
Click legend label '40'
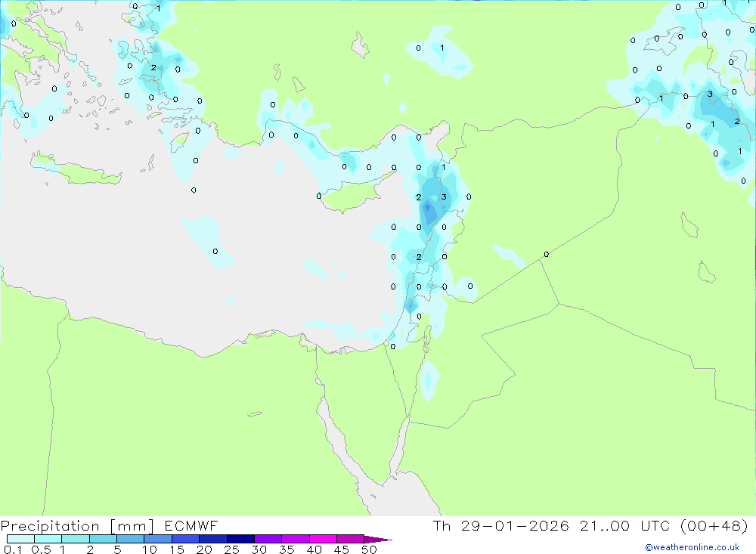314,549
